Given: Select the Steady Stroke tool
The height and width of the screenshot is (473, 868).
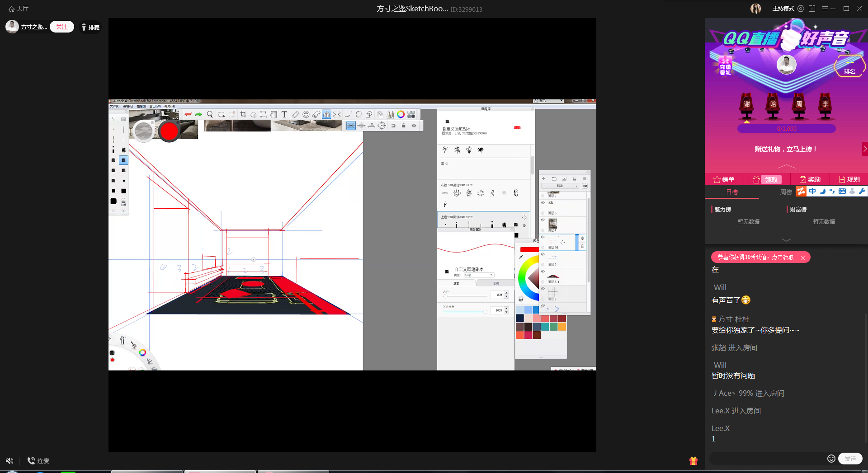Looking at the screenshot, I should tap(348, 114).
